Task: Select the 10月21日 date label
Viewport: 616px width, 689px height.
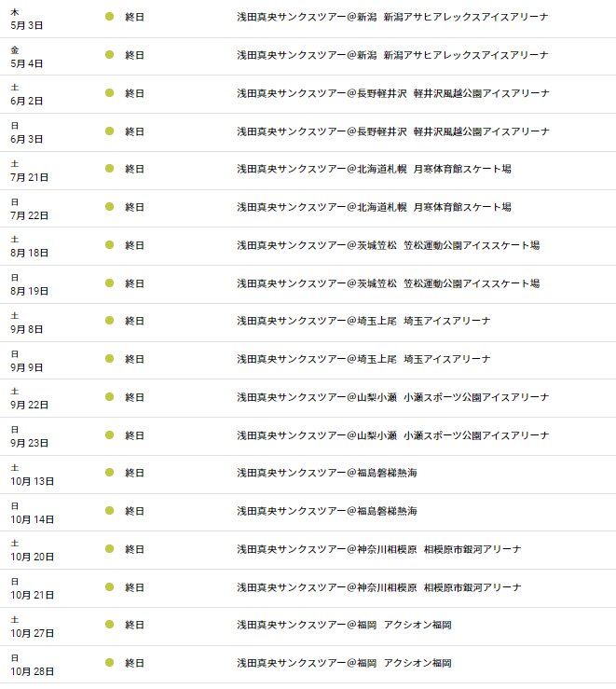Action: pyautogui.click(x=33, y=595)
